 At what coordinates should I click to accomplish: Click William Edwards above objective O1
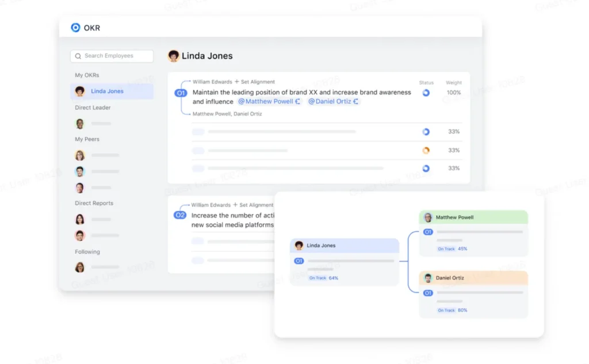pyautogui.click(x=212, y=82)
